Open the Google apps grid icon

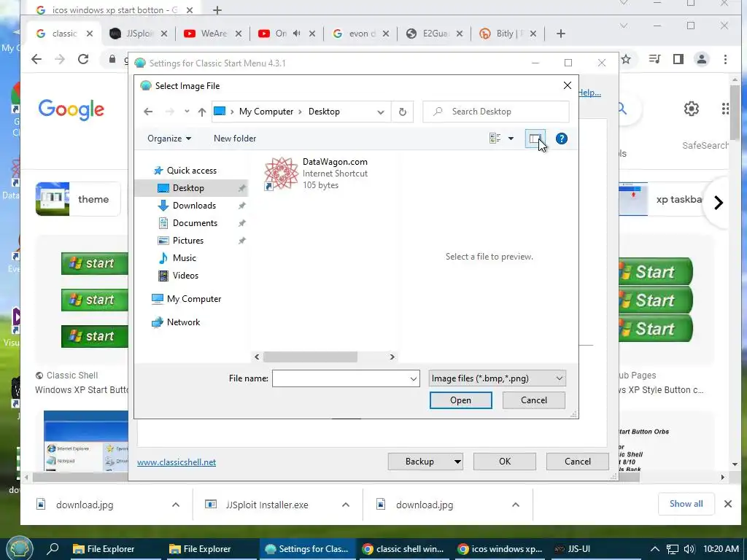pos(725,109)
